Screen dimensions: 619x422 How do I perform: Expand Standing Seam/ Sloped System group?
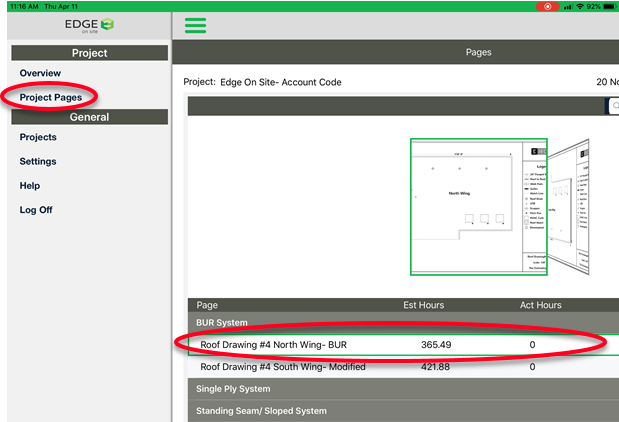click(x=403, y=411)
